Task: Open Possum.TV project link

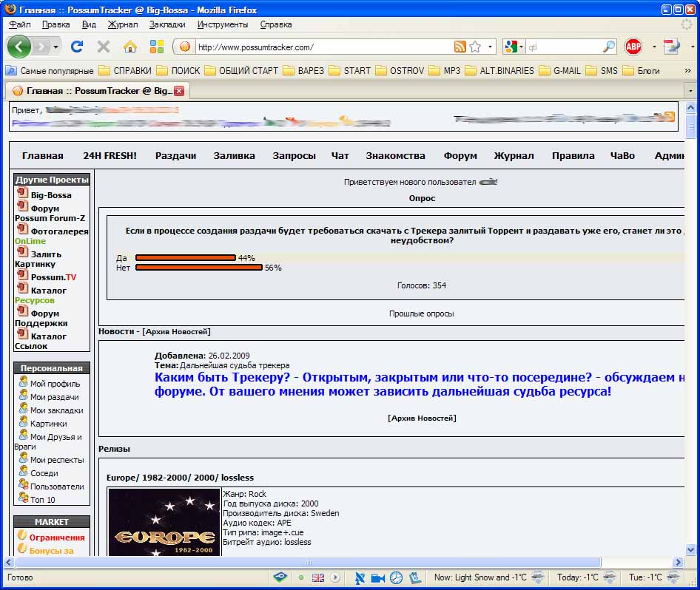Action: point(53,277)
